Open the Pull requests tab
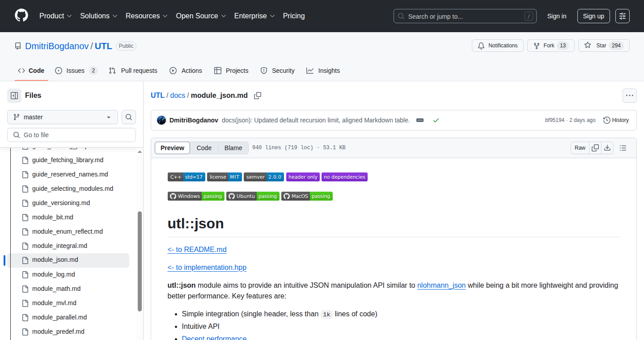Image resolution: width=644 pixels, height=340 pixels. (x=133, y=71)
